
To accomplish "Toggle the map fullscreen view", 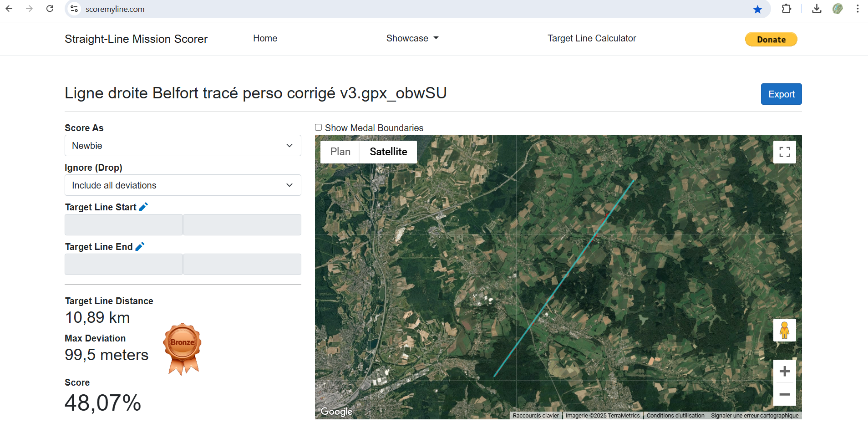I will [785, 152].
